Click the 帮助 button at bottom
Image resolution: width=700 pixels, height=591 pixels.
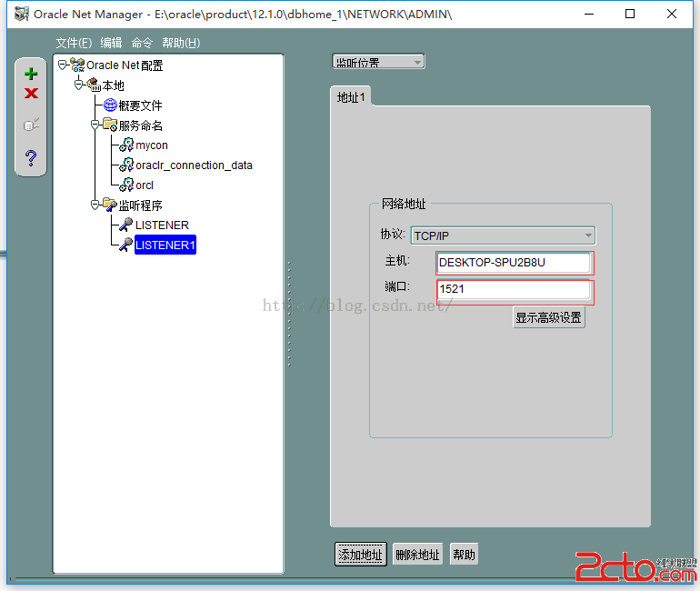pos(464,555)
